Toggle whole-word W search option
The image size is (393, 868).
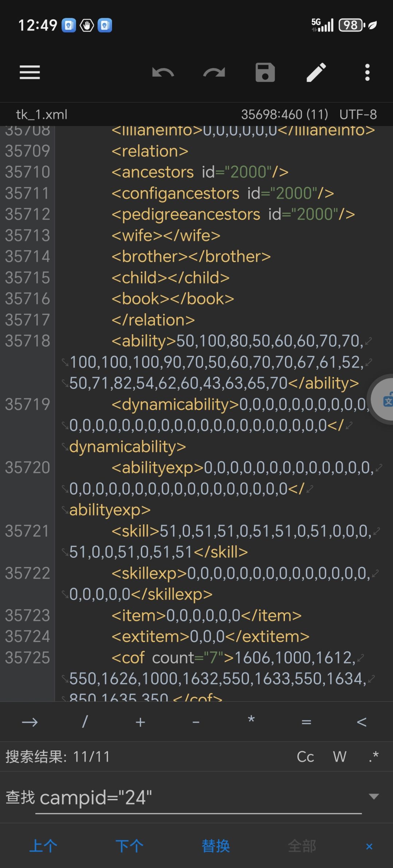coord(340,757)
